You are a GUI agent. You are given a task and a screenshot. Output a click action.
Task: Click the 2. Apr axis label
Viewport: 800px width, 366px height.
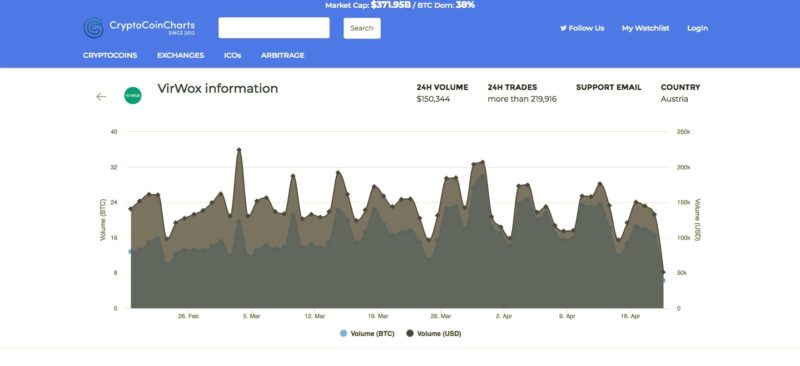click(x=504, y=316)
